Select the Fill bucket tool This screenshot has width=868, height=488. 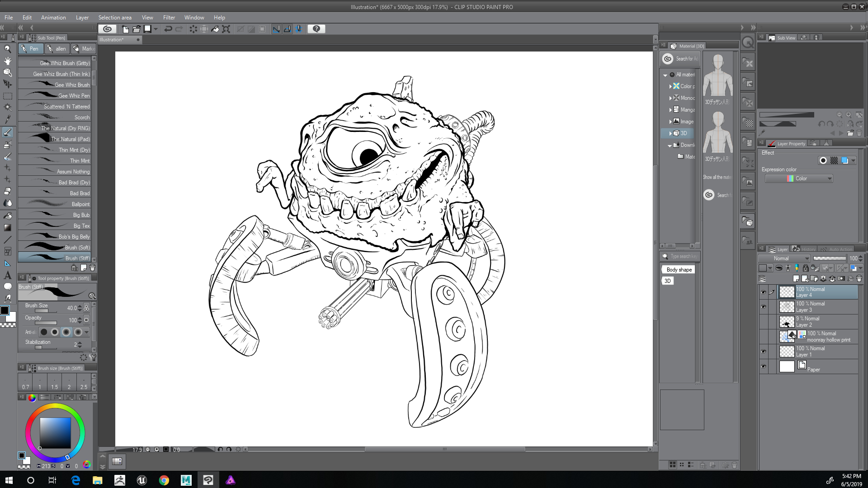click(x=8, y=216)
